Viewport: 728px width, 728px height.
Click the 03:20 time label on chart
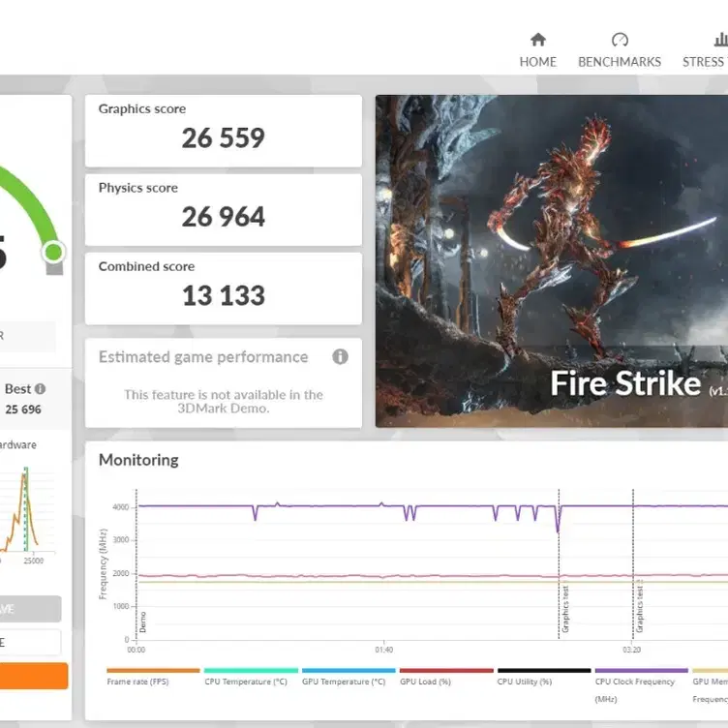coord(631,650)
